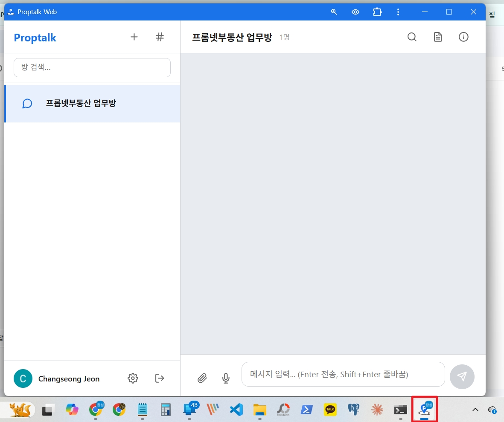Open the Notepad icon on taskbar
This screenshot has height=422, width=504.
[x=143, y=410]
